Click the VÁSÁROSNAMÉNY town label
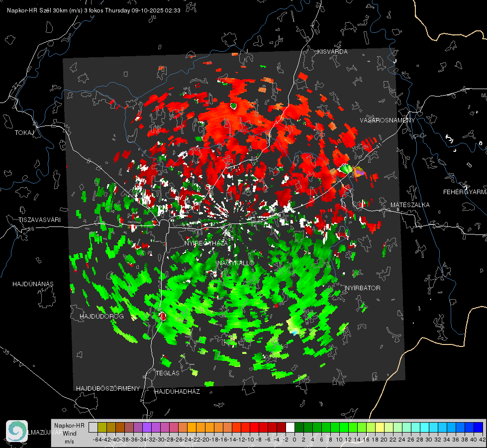This screenshot has width=487, height=448. pos(388,120)
